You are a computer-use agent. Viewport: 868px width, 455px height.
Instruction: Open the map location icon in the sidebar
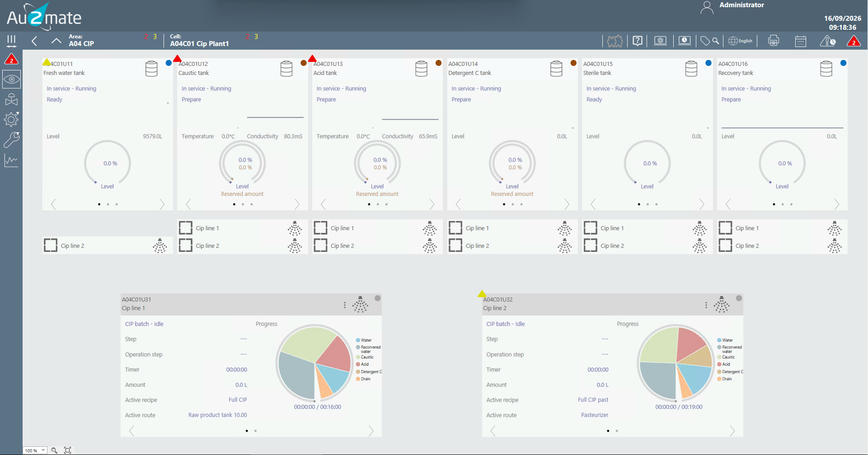pos(11,99)
